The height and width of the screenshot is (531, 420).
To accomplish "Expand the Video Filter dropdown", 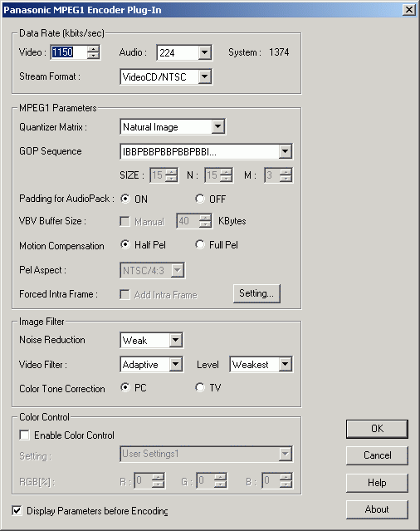I will tap(176, 364).
